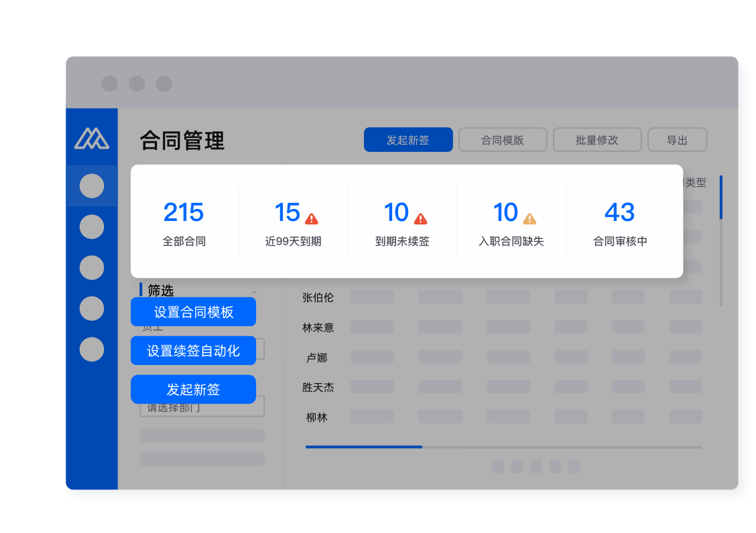Select the highlighted top circle in the sidebar
The height and width of the screenshot is (533, 756).
[92, 186]
